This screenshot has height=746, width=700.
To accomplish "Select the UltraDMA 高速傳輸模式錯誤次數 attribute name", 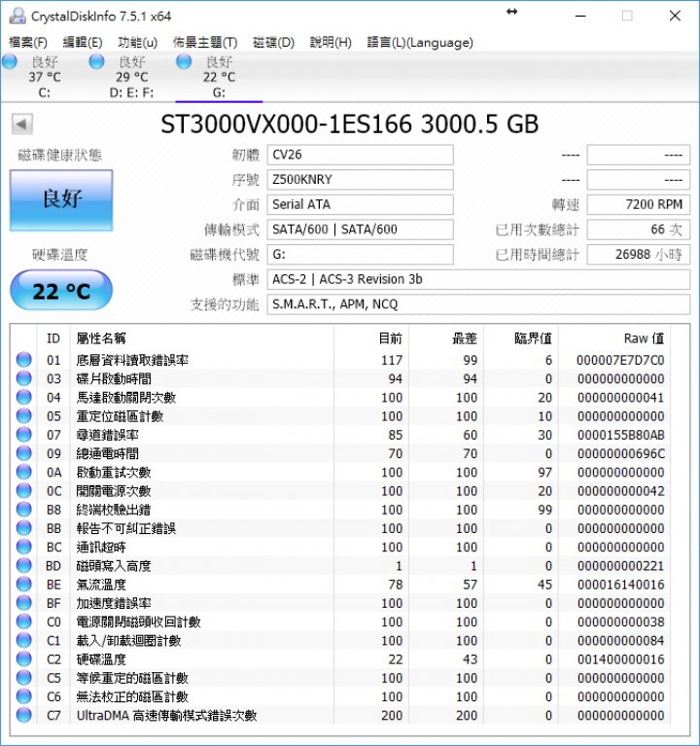I will click(x=166, y=715).
